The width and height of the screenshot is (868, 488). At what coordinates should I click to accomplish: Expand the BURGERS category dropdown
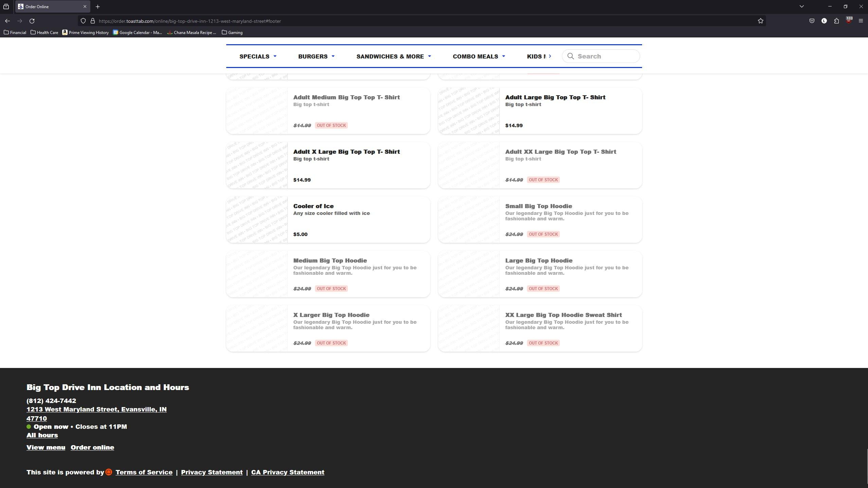pos(316,56)
